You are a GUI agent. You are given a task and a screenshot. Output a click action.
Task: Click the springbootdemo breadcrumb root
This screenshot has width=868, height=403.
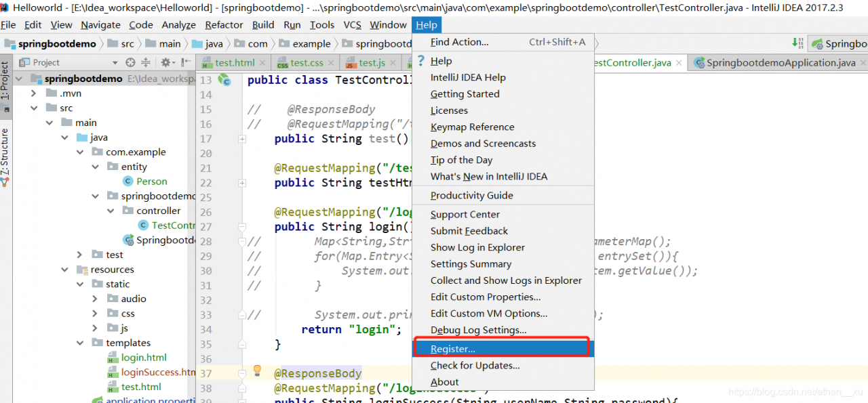[51, 43]
